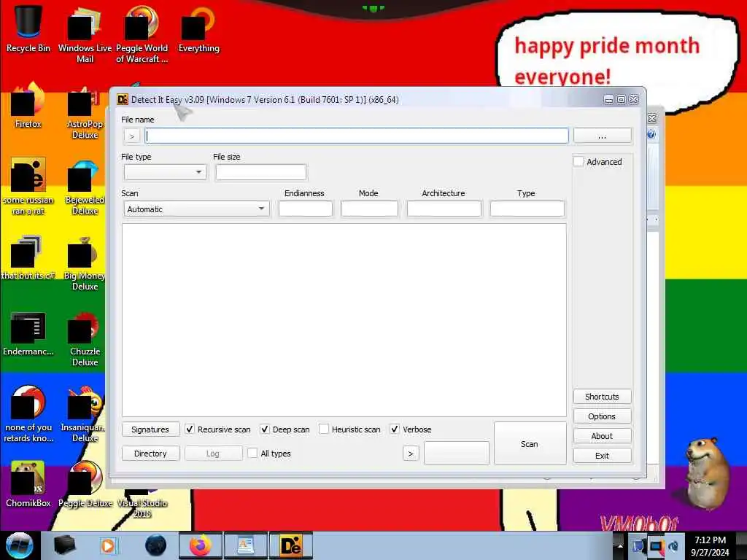Open Peggle World of Warcraft desktop shortcut
747x560 pixels.
142,34
